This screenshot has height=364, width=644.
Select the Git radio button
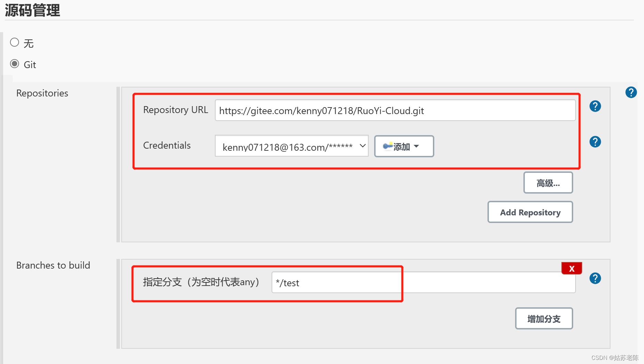click(x=15, y=64)
